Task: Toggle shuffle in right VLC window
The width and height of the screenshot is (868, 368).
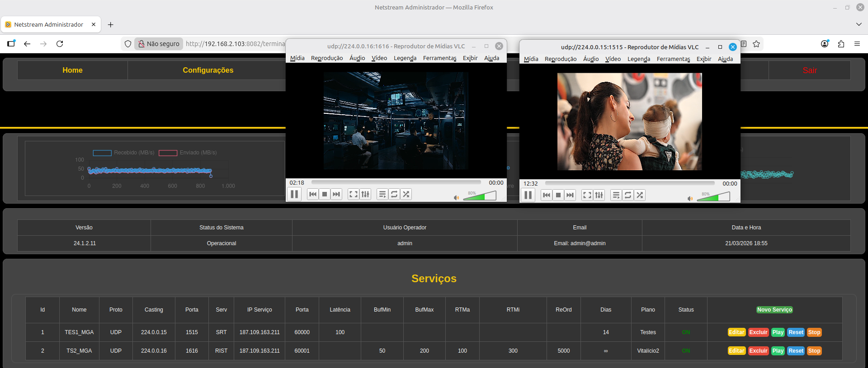Action: pyautogui.click(x=640, y=195)
